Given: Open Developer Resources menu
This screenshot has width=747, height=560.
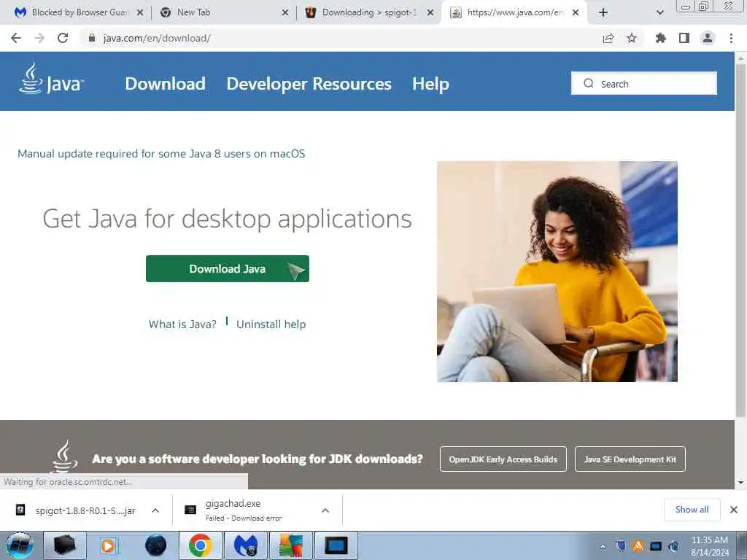Looking at the screenshot, I should [309, 84].
